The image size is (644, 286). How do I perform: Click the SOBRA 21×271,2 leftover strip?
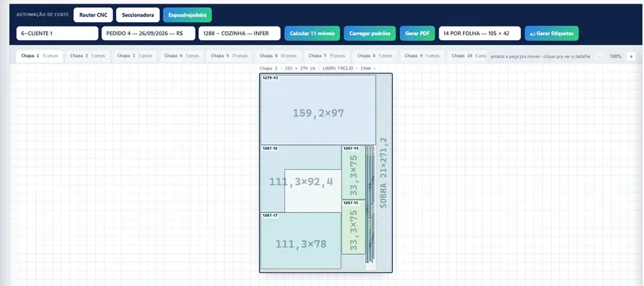point(384,173)
